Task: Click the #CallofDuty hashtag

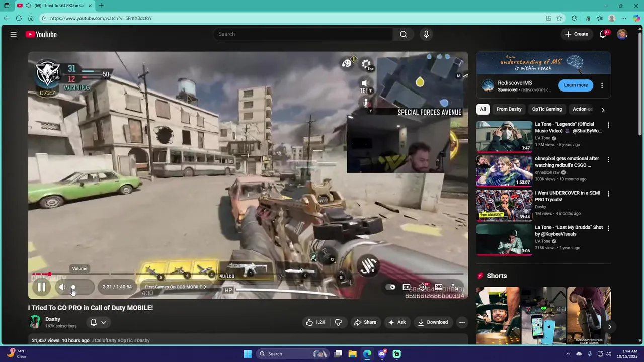Action: point(104,340)
